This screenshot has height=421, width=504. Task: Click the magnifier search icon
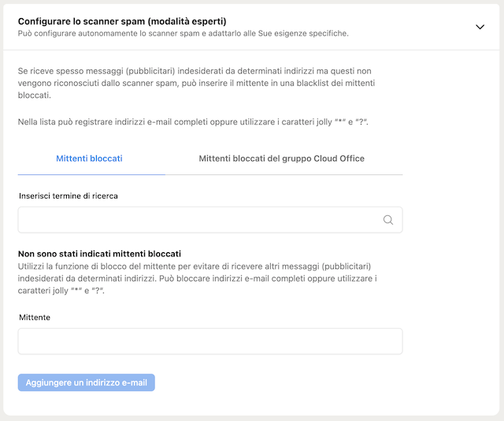coord(388,220)
